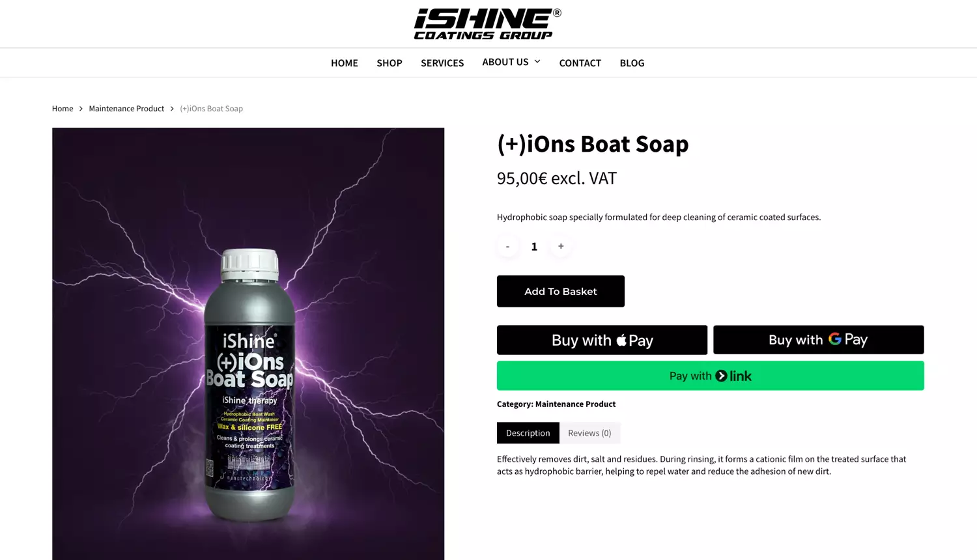Go to the Shop page
977x560 pixels.
(x=389, y=63)
